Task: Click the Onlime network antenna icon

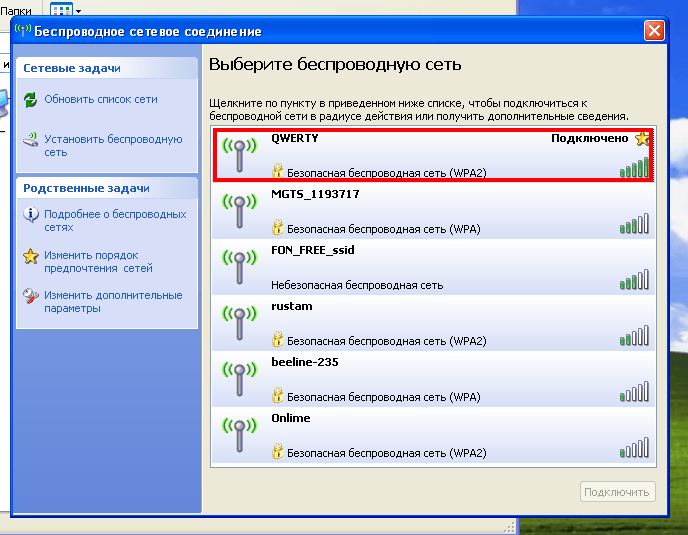Action: point(239,436)
